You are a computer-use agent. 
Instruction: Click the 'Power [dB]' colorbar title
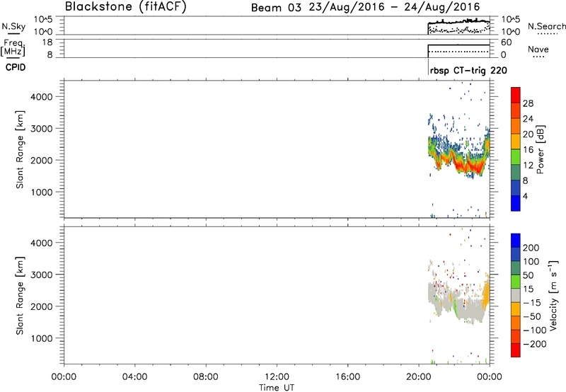[x=540, y=149]
